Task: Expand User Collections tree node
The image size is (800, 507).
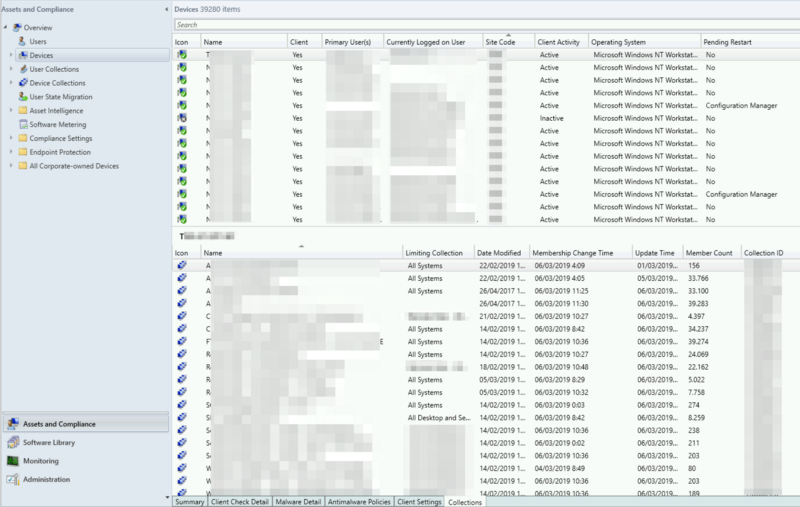Action: tap(11, 68)
